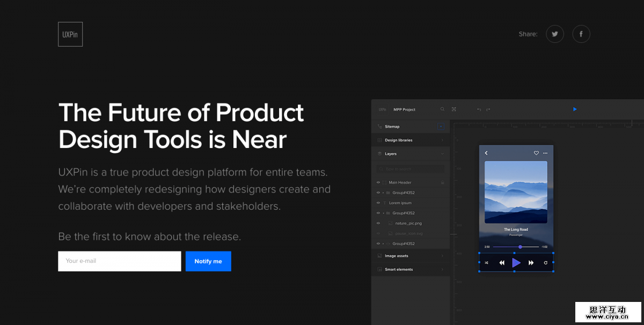Click the Notify me button
Image resolution: width=644 pixels, height=325 pixels.
click(x=208, y=261)
